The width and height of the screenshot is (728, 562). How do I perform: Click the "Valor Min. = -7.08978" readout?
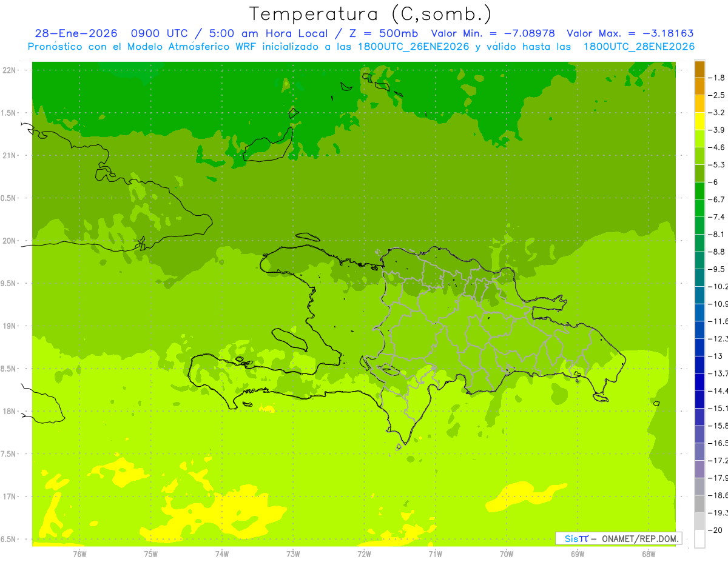coord(493,33)
